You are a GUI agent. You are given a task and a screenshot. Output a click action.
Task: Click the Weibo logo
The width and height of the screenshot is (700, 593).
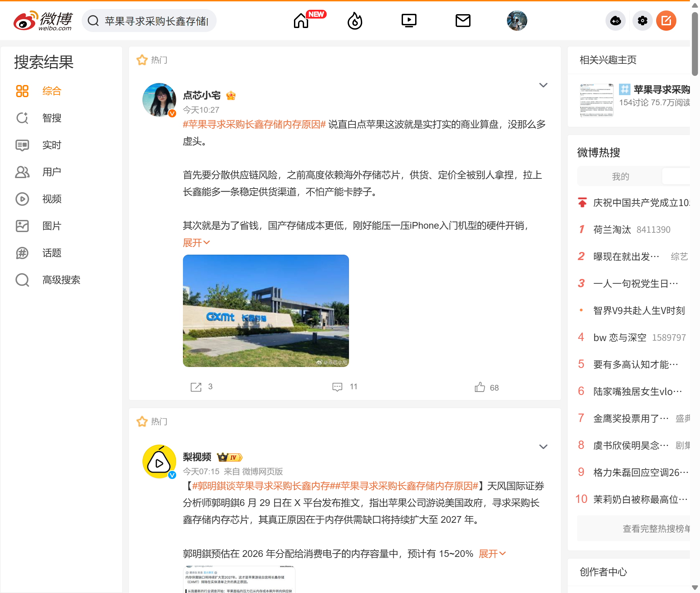coord(43,21)
